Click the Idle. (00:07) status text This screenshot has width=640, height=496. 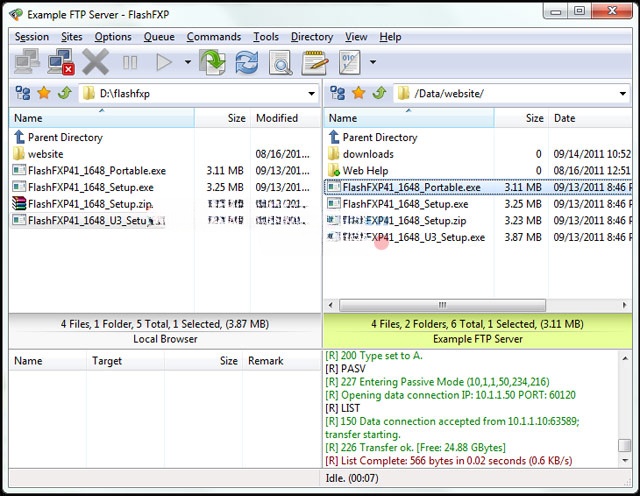[352, 478]
